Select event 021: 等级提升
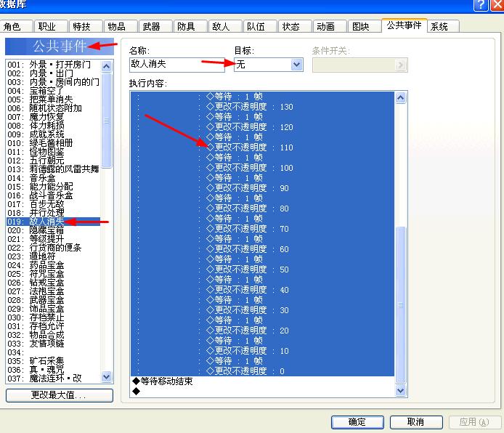Viewport: 504px width, 433px height. pos(53,239)
